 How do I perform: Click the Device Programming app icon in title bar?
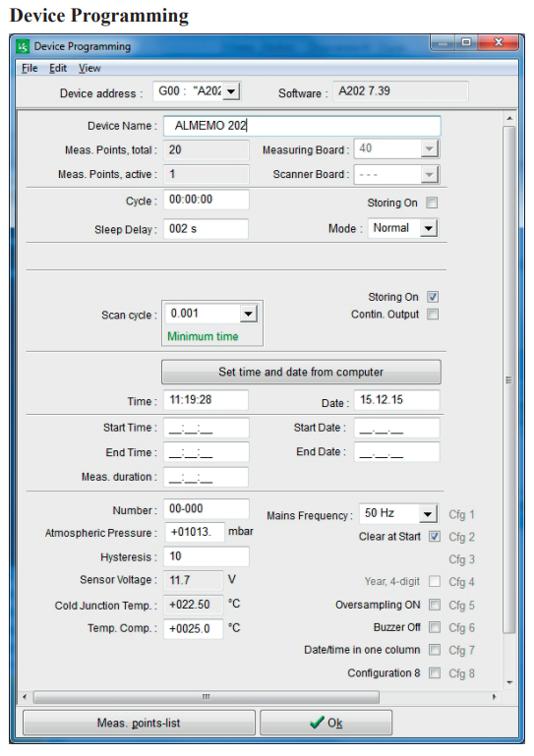point(23,47)
